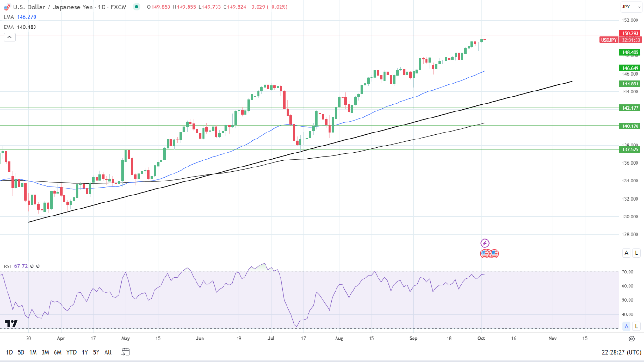Viewport: 644px width, 362px height.
Task: Open the leftmost US flag economic event marker
Action: coord(484,254)
